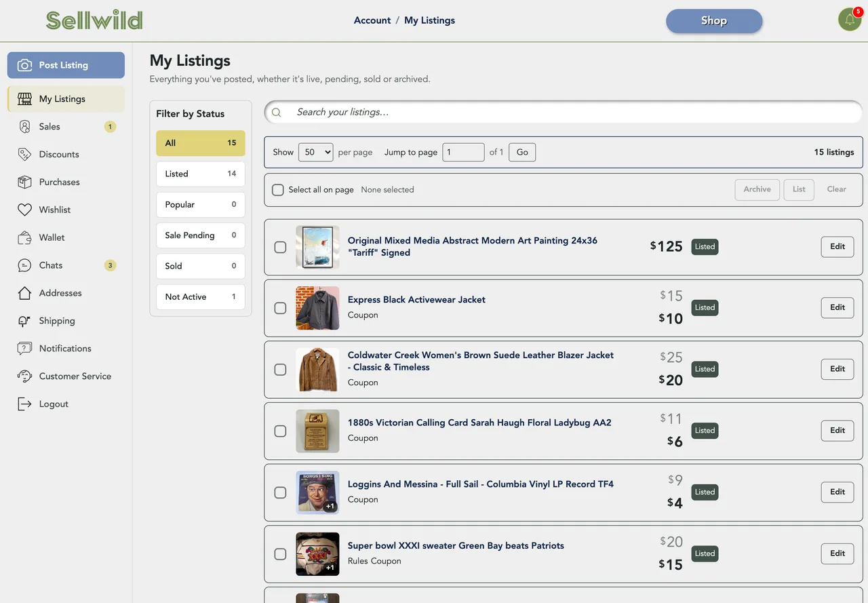Click the Discounts tag icon

tap(25, 155)
